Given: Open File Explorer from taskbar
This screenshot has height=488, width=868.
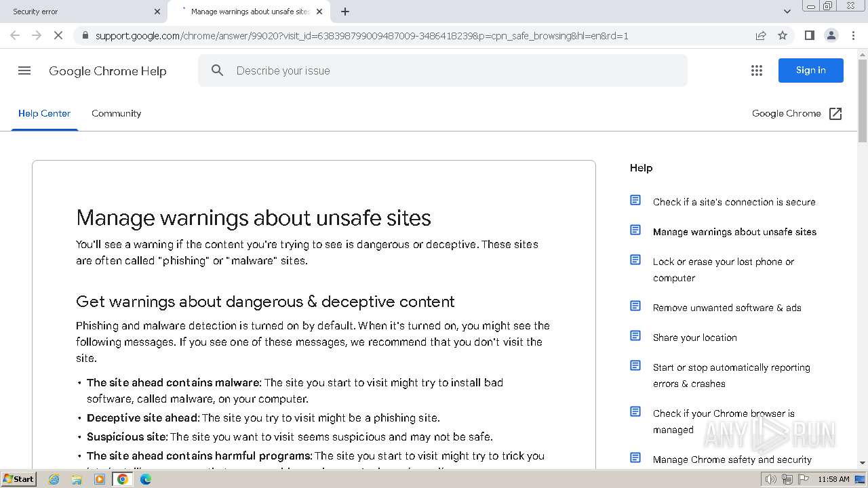Looking at the screenshot, I should tap(77, 479).
